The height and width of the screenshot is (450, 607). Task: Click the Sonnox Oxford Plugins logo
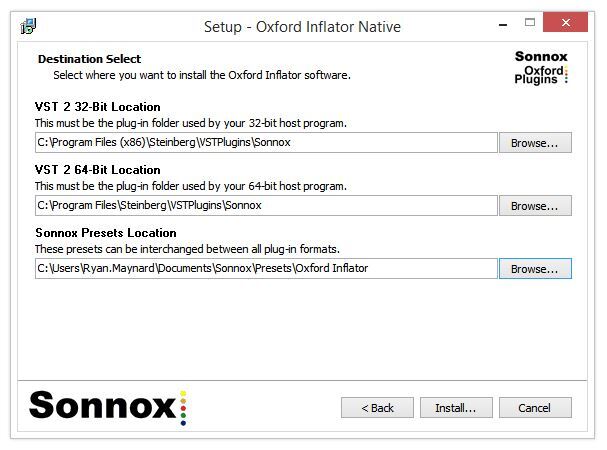coord(541,67)
